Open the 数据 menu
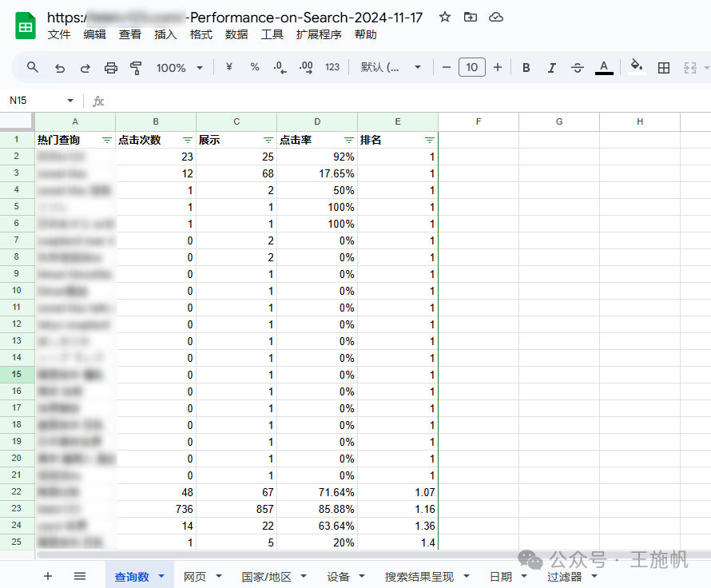 tap(236, 35)
